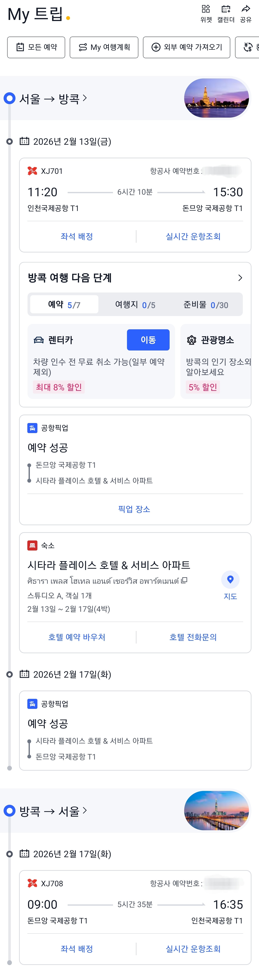Open 방콕 여행 다음 단계 chevron
This screenshot has height=980, width=259.
pyautogui.click(x=240, y=278)
